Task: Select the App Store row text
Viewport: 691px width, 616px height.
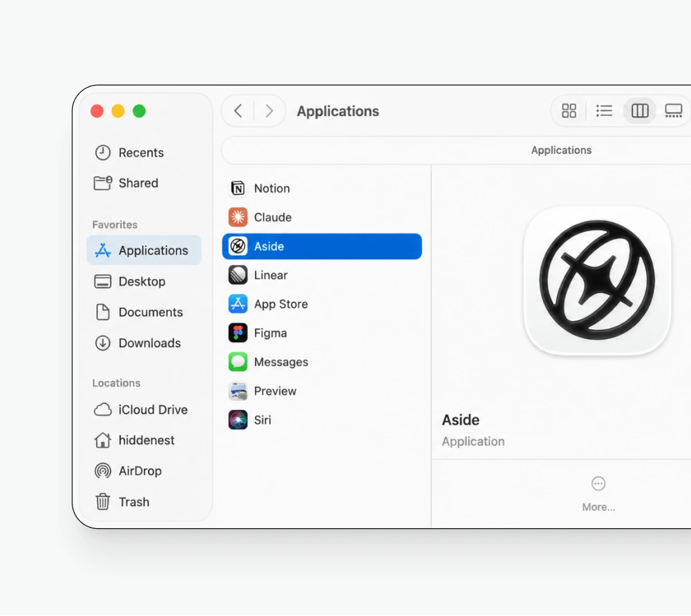Action: [281, 305]
